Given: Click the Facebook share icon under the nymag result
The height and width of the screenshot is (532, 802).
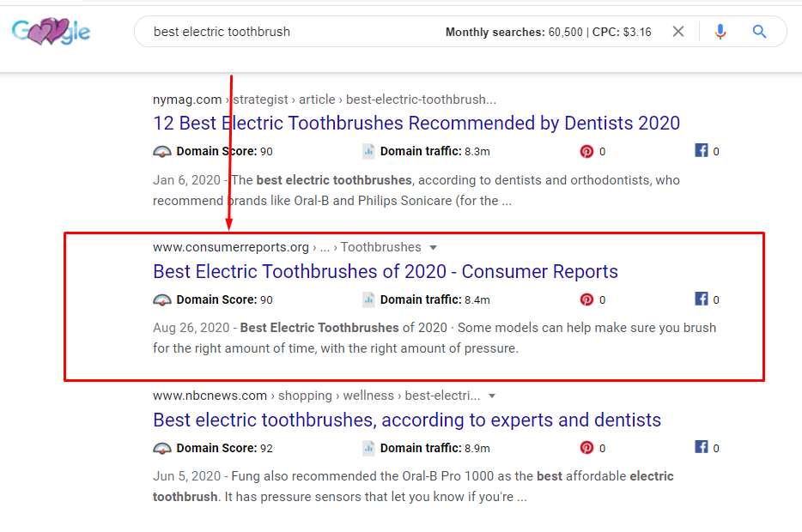Looking at the screenshot, I should pyautogui.click(x=700, y=151).
